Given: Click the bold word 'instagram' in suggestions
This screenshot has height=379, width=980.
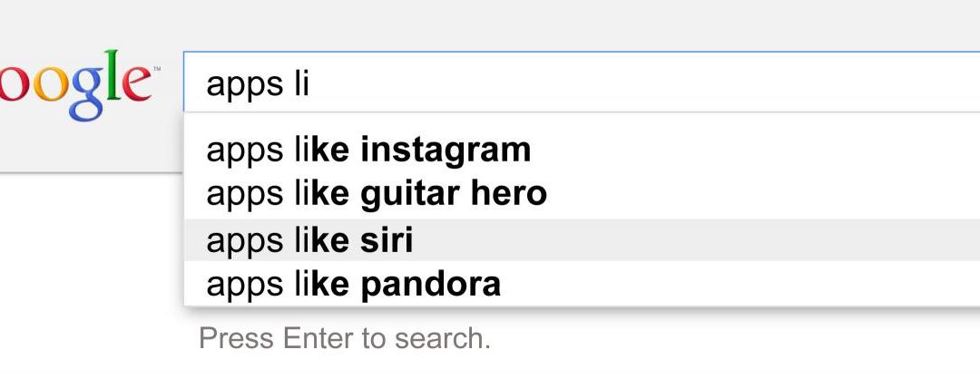Looking at the screenshot, I should 446,149.
